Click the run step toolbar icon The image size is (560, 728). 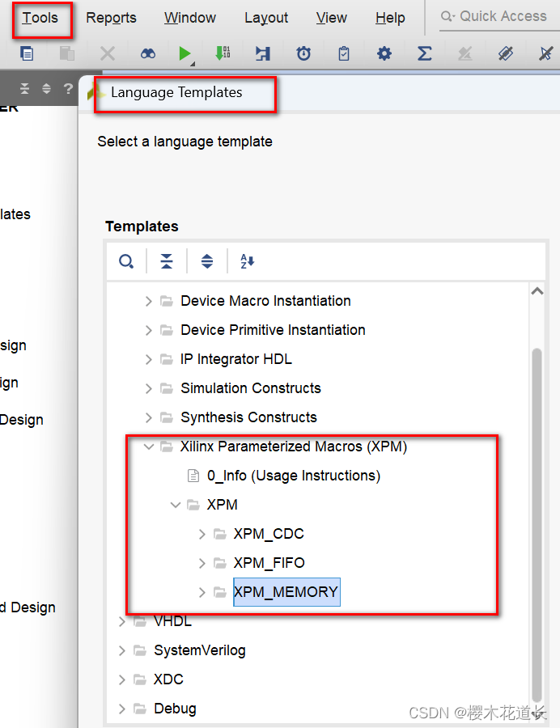click(263, 53)
